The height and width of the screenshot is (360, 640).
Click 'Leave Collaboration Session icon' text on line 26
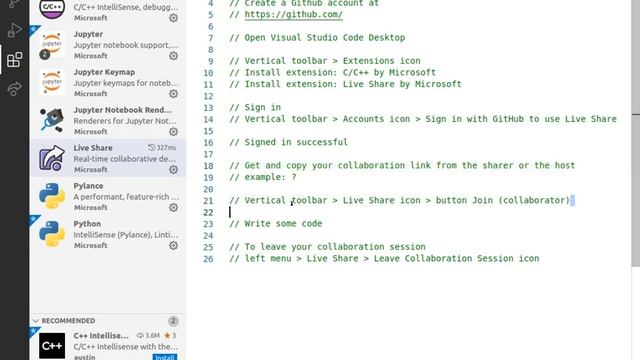pos(457,258)
